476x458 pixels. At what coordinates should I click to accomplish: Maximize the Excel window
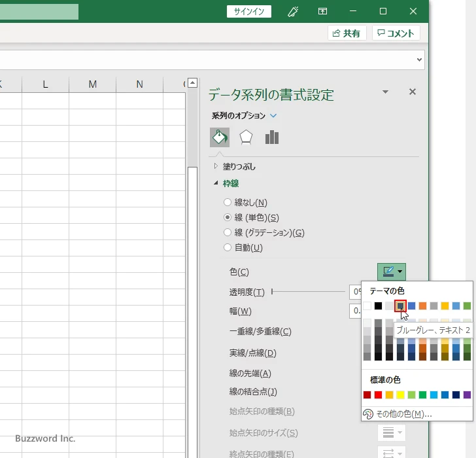pos(383,12)
